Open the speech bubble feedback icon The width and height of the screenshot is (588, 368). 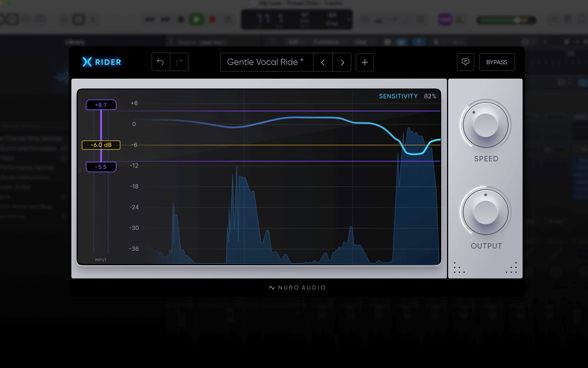(465, 62)
